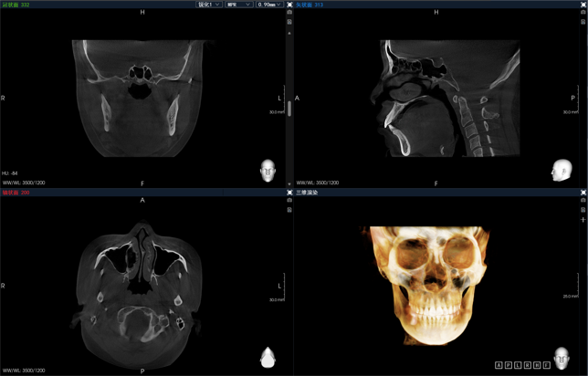Open the sharpen filter dropdown in coronal view
The height and width of the screenshot is (376, 588).
(x=209, y=5)
